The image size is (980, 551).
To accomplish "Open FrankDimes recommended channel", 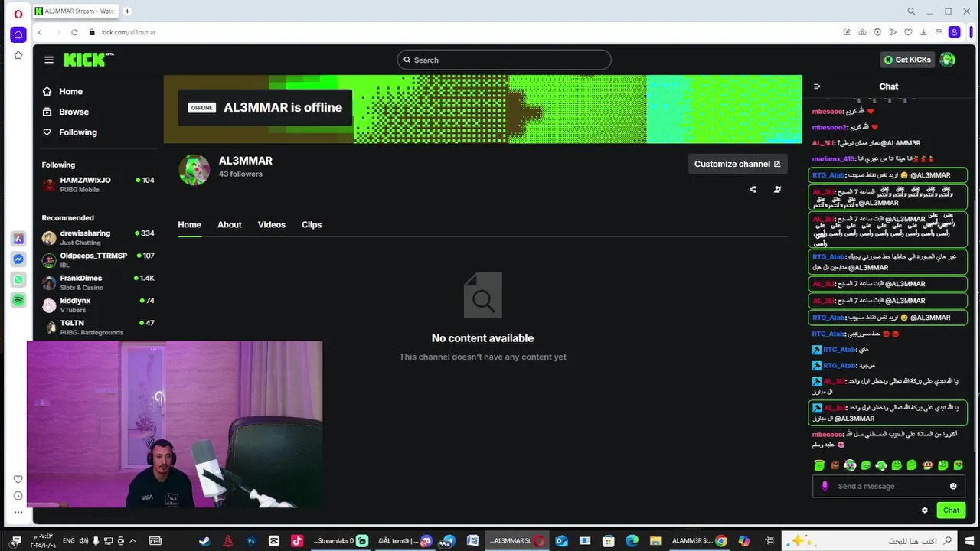I will [98, 282].
